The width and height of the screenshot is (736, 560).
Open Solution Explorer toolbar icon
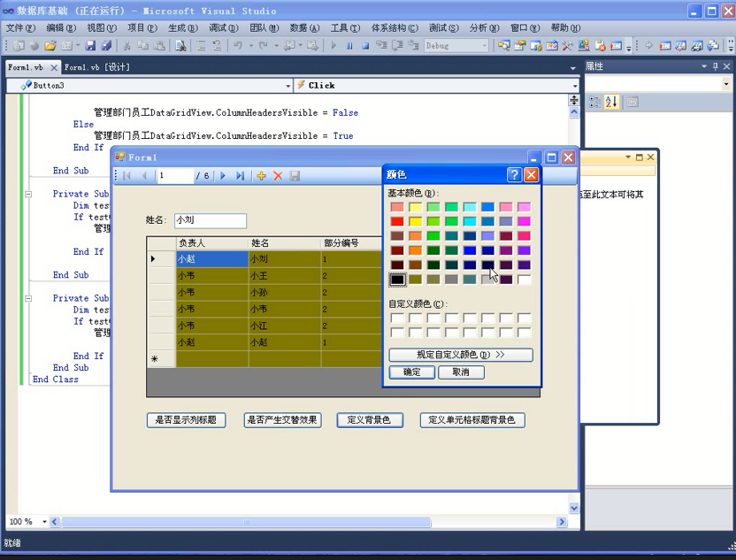click(504, 45)
